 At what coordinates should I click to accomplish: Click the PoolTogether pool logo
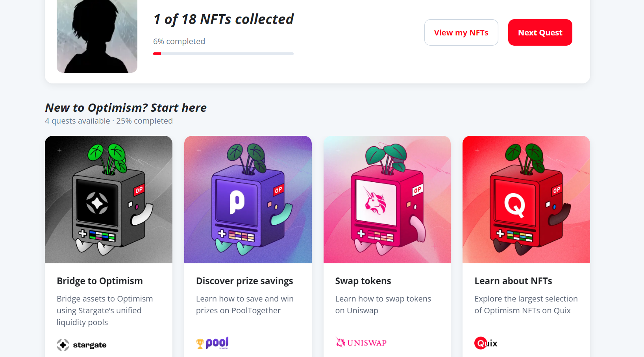tap(213, 343)
